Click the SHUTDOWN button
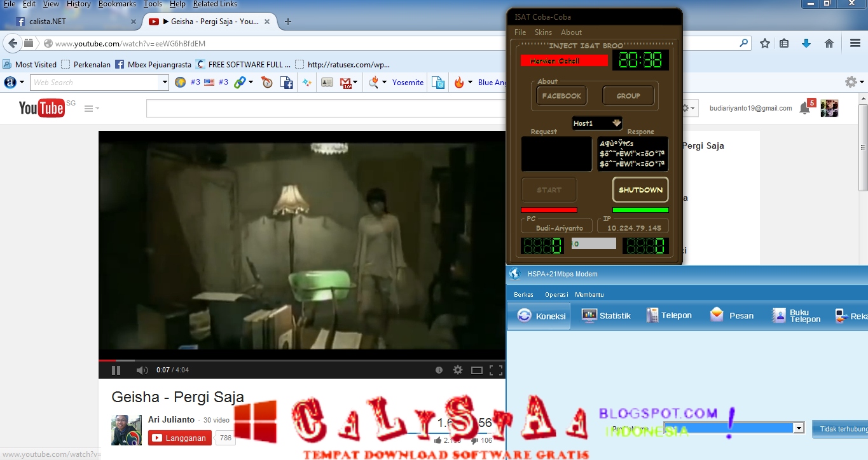 640,190
